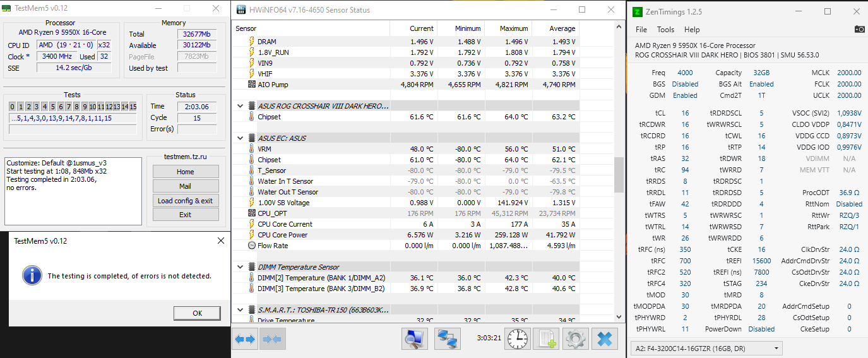Click the 3:03:21 elapsed time in HWiNFO
The width and height of the screenshot is (868, 358).
pyautogui.click(x=489, y=338)
